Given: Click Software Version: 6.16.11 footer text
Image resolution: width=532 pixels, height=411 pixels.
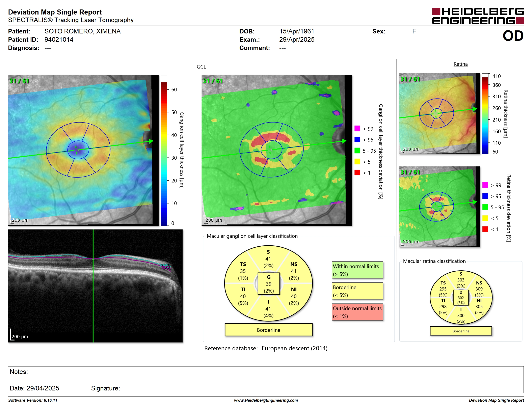Looking at the screenshot, I should tap(33, 400).
